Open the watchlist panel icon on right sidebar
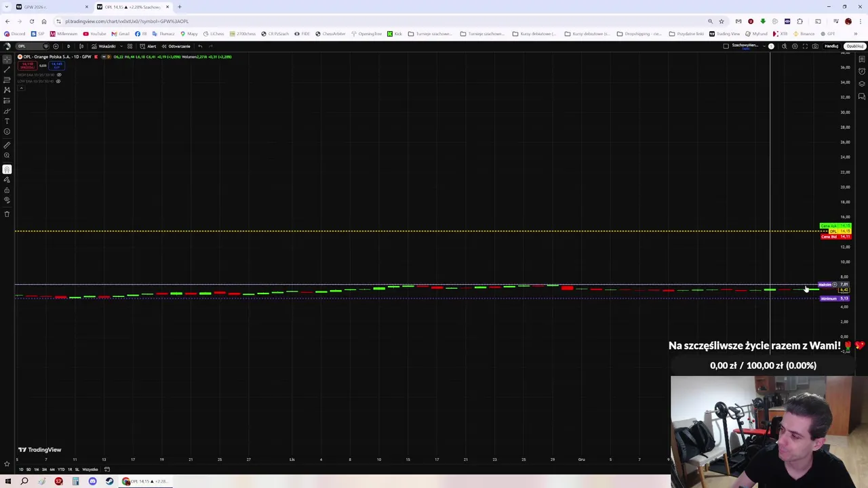This screenshot has width=868, height=488. (862, 59)
